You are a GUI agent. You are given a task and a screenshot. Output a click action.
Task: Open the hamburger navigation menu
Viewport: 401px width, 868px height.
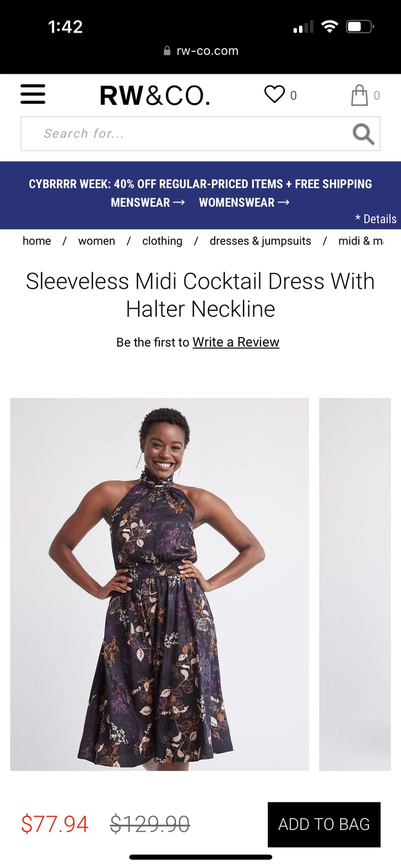(33, 94)
